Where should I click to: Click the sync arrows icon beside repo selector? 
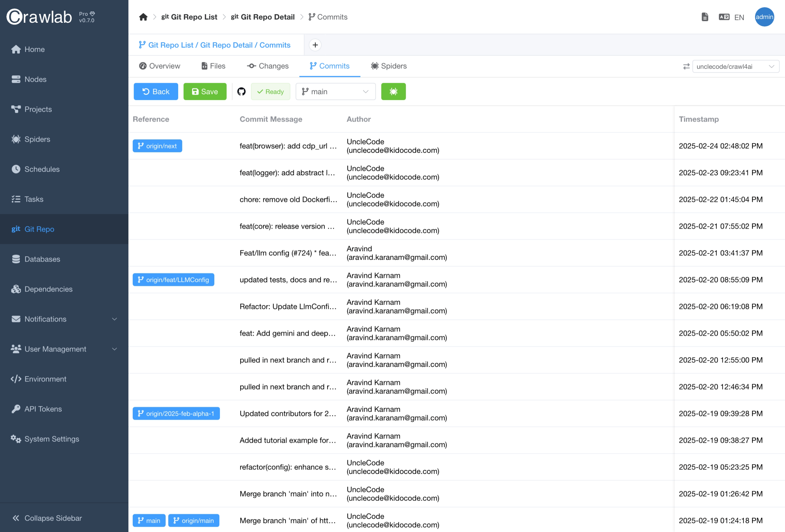pyautogui.click(x=686, y=66)
